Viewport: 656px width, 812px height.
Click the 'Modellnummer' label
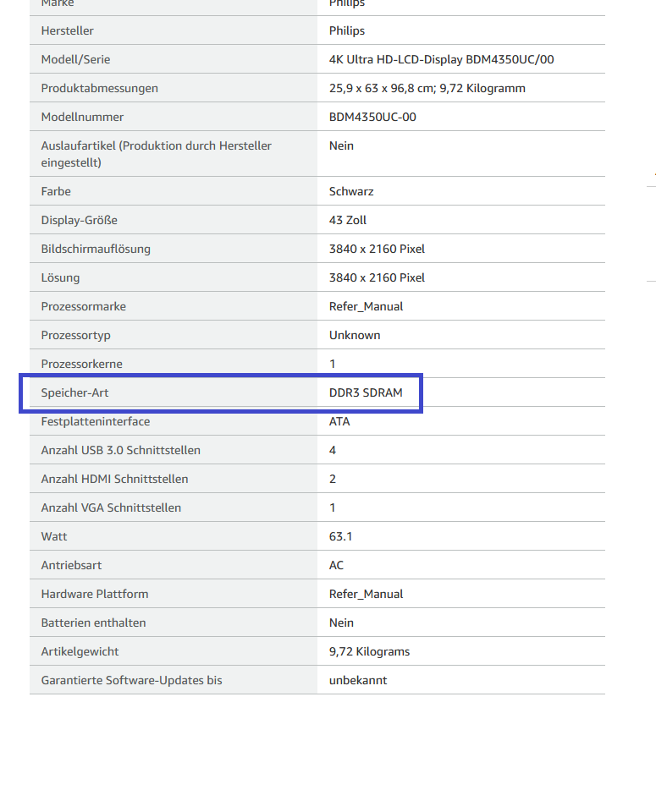point(82,117)
